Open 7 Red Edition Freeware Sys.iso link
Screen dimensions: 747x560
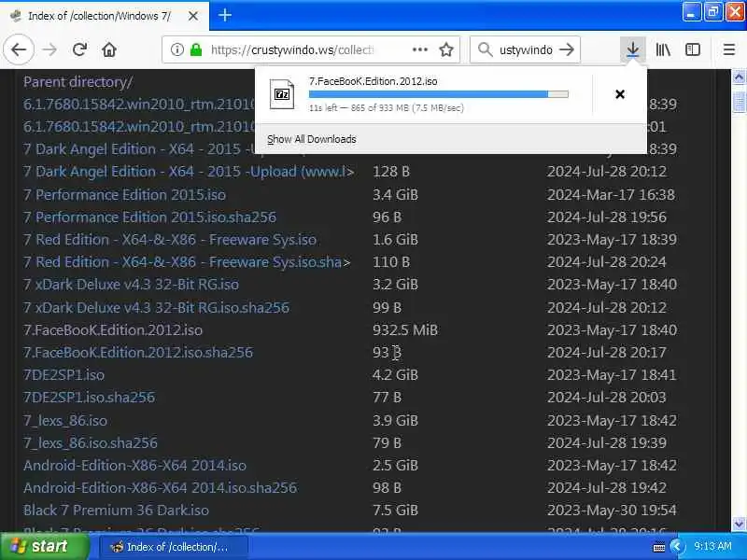click(x=170, y=240)
